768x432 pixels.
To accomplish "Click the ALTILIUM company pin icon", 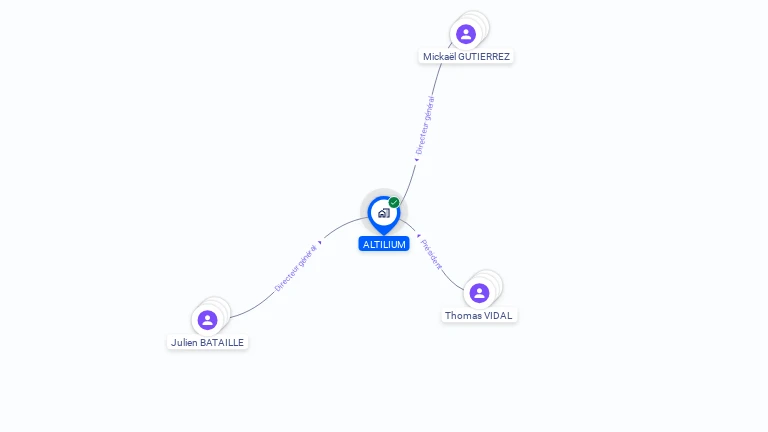I will point(384,215).
